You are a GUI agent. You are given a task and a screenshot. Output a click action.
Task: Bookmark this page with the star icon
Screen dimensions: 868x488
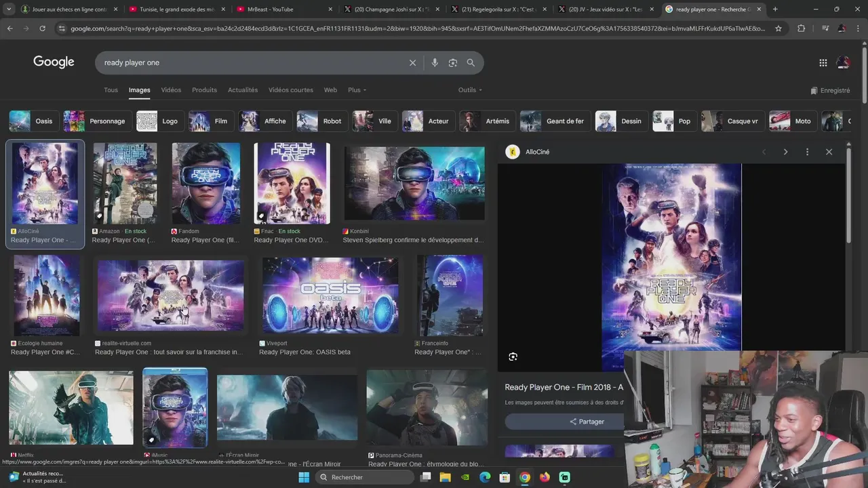[x=778, y=28]
